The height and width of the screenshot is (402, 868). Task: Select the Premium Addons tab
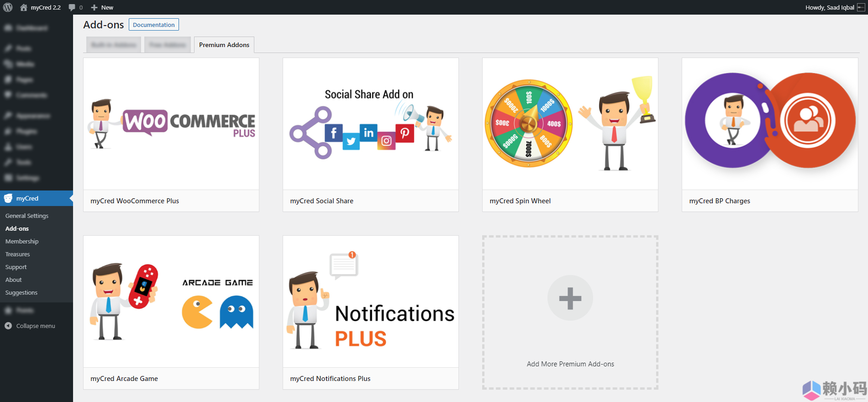pyautogui.click(x=224, y=45)
